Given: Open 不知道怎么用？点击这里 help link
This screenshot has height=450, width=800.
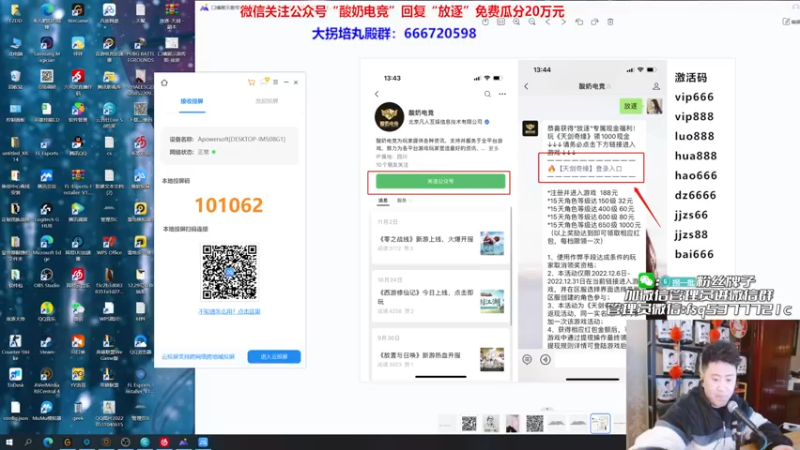Looking at the screenshot, I should coord(229,311).
